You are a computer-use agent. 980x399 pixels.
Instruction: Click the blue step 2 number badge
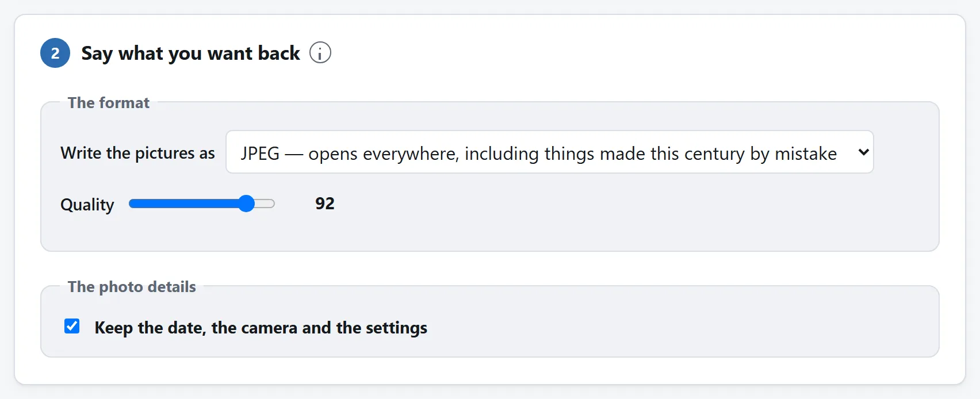[55, 53]
